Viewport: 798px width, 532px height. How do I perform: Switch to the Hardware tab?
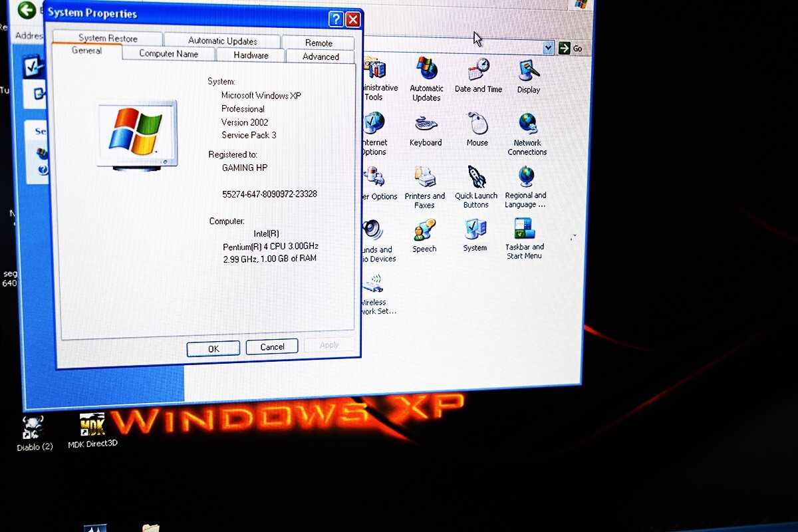click(251, 55)
